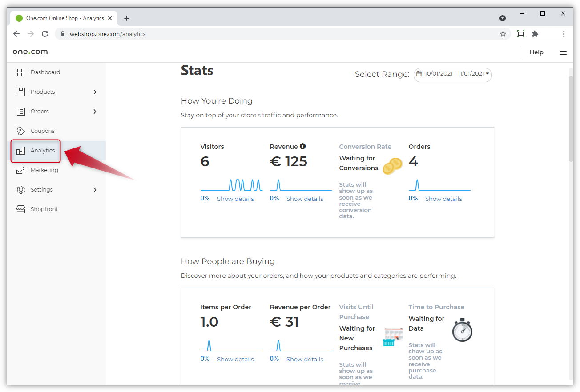Click the Marketing icon in sidebar
The width and height of the screenshot is (580, 392).
point(20,170)
